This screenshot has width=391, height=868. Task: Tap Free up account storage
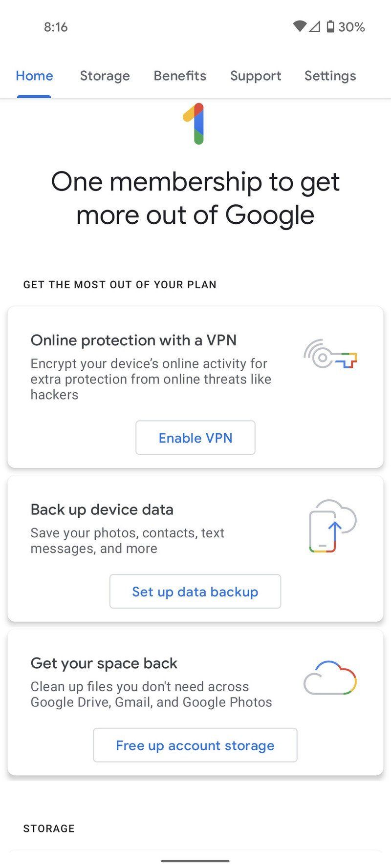tap(195, 745)
